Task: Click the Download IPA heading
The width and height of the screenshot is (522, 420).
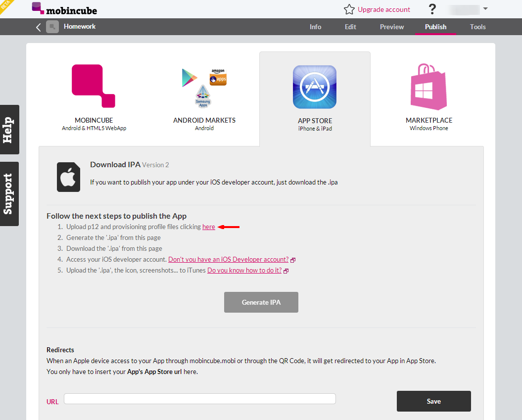Action: tap(115, 164)
